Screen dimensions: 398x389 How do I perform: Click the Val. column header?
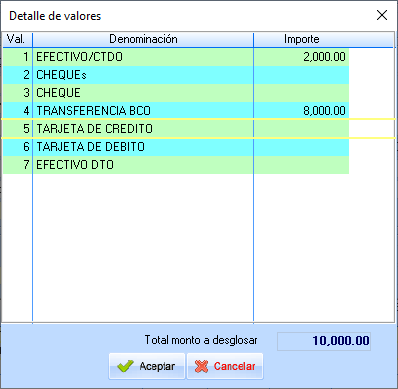pos(17,39)
